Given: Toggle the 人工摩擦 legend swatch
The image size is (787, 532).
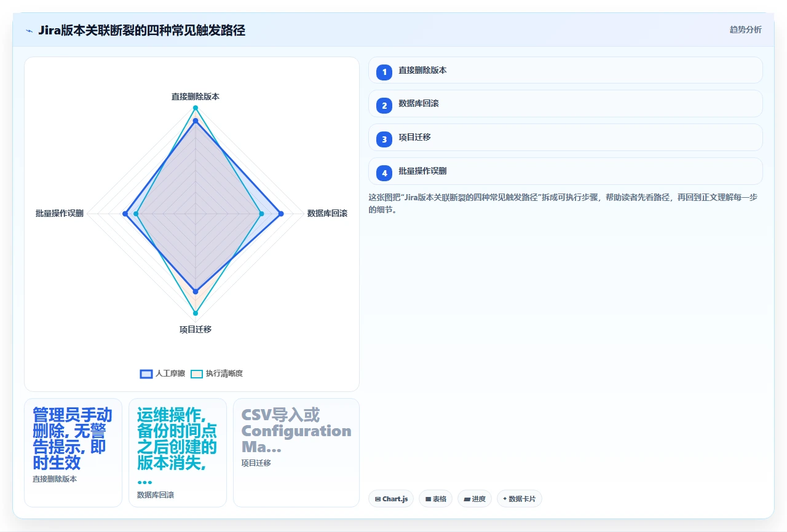Looking at the screenshot, I should (x=146, y=374).
